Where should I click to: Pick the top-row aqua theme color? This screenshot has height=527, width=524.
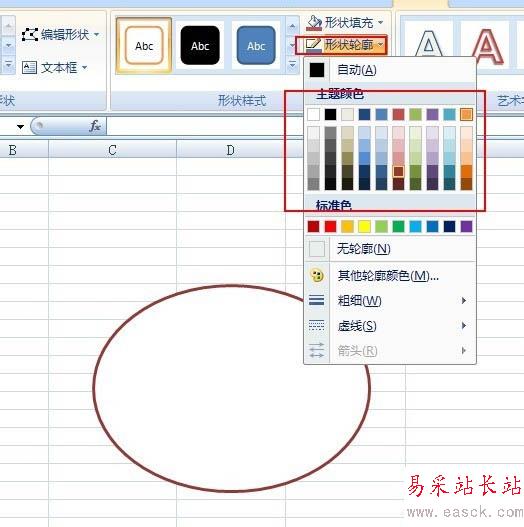pyautogui.click(x=449, y=114)
